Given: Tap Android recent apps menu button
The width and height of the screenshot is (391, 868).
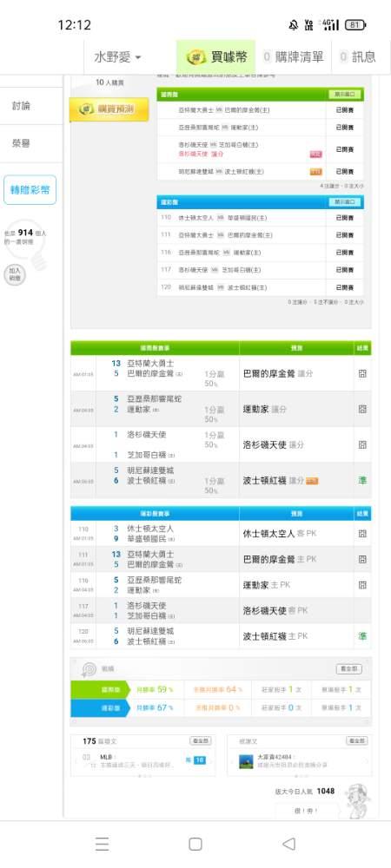Looking at the screenshot, I should tap(102, 844).
